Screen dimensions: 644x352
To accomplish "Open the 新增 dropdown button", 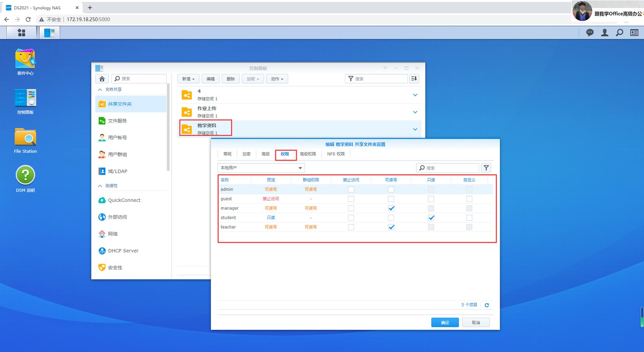I will pyautogui.click(x=188, y=79).
